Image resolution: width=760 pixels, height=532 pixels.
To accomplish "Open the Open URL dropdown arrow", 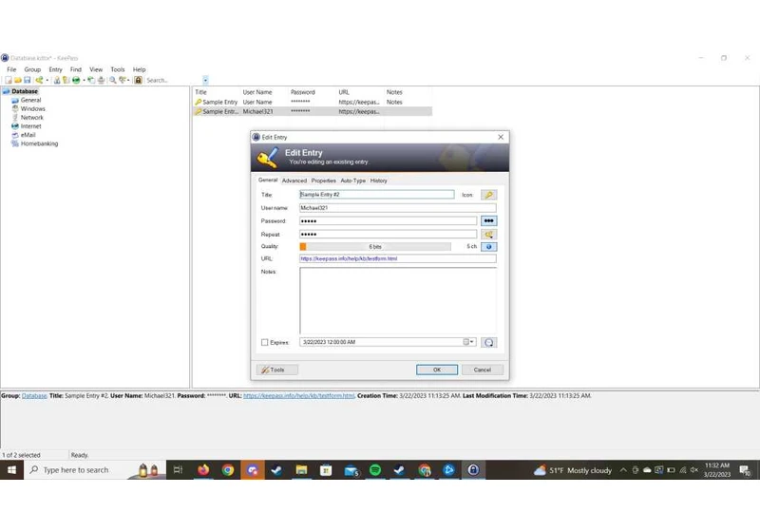I will pyautogui.click(x=84, y=81).
